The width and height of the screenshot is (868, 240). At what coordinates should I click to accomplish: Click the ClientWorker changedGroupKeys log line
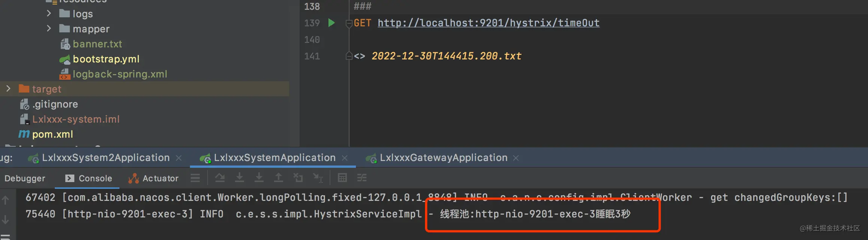click(x=437, y=197)
